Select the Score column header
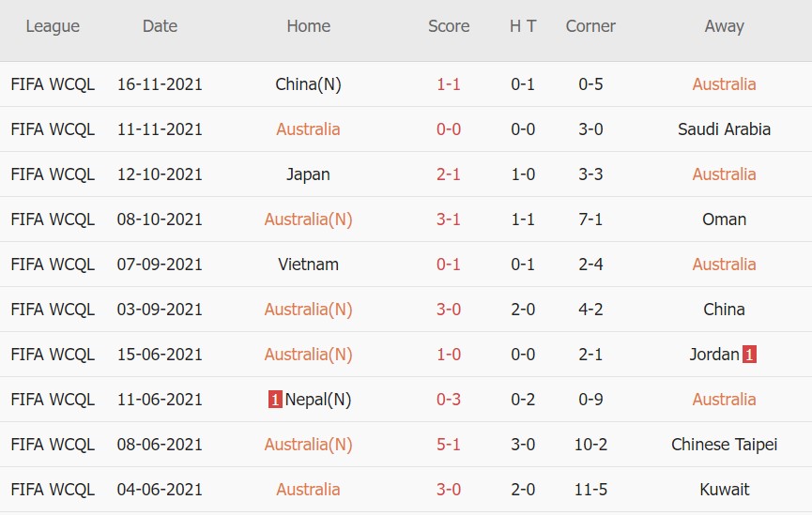The height and width of the screenshot is (515, 812). tap(449, 26)
